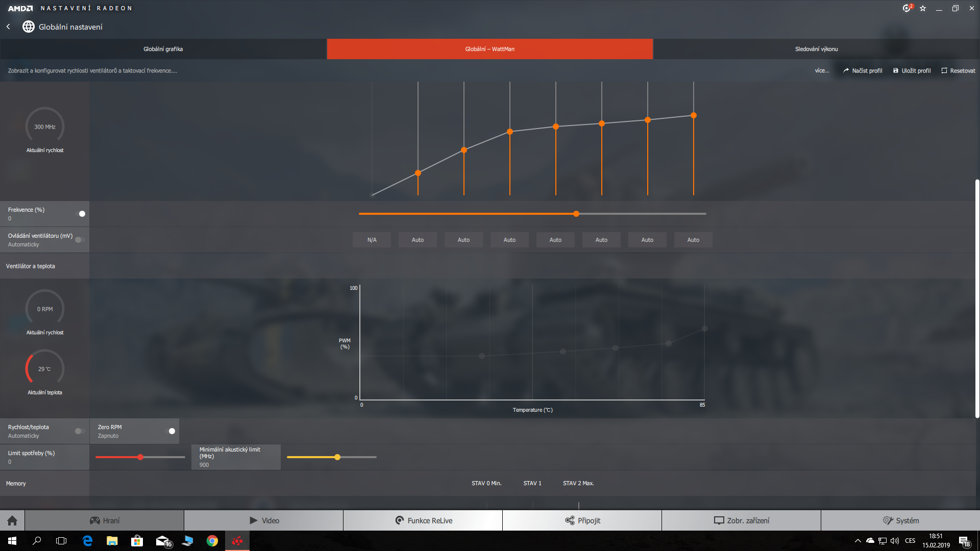Go to Home icon
980x551 pixels.
pos(12,520)
